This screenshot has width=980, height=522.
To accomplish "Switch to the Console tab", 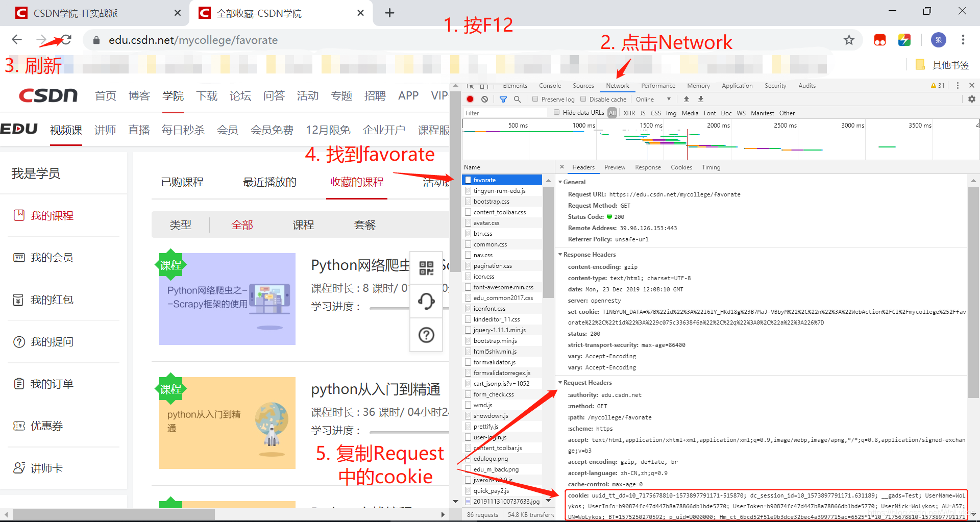I will point(550,85).
